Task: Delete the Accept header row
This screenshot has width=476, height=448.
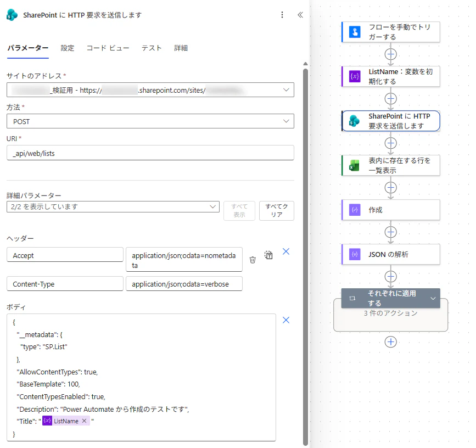Action: coord(253,260)
